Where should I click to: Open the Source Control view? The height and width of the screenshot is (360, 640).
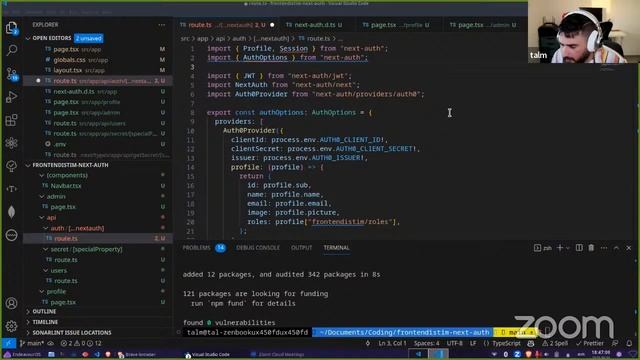click(x=11, y=74)
